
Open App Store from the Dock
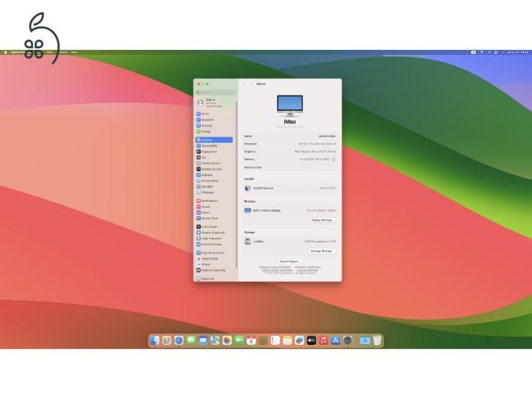click(336, 340)
